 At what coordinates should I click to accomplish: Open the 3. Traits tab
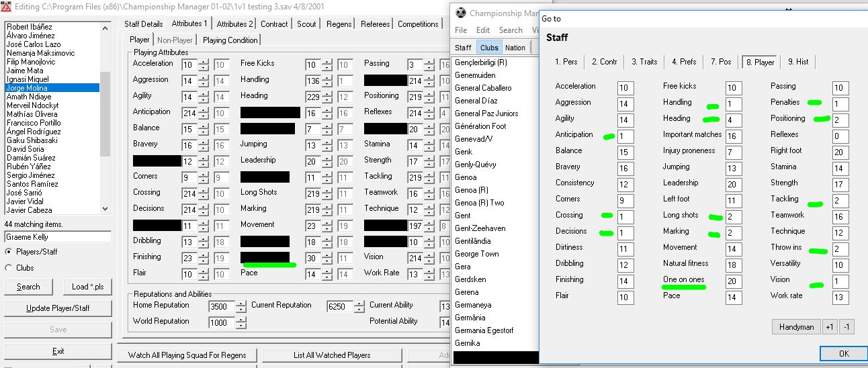[x=644, y=62]
